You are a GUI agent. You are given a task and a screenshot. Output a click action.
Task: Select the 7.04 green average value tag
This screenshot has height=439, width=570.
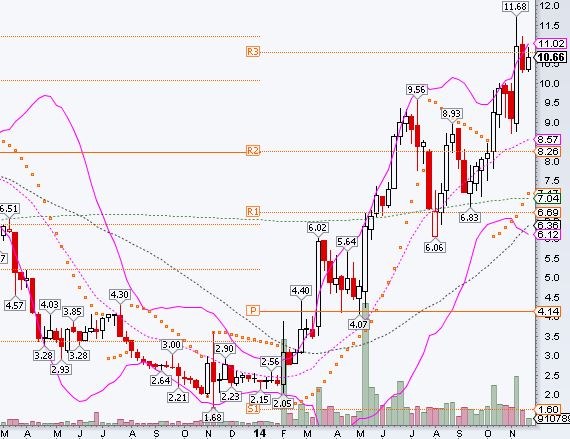tap(548, 198)
